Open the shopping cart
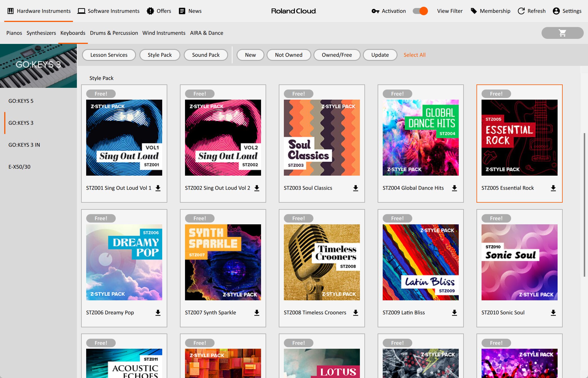Screen dimensions: 588x378 562,33
